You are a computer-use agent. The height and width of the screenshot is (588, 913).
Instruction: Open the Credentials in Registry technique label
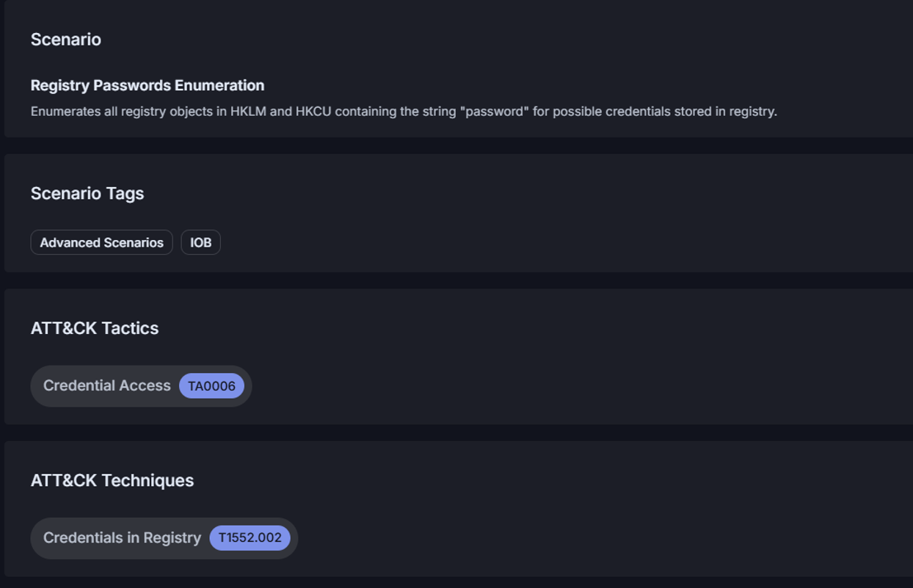click(x=122, y=538)
